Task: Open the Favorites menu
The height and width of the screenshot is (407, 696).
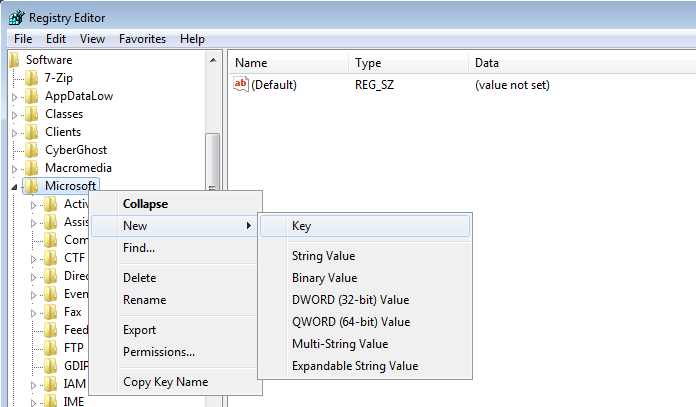Action: pos(143,39)
